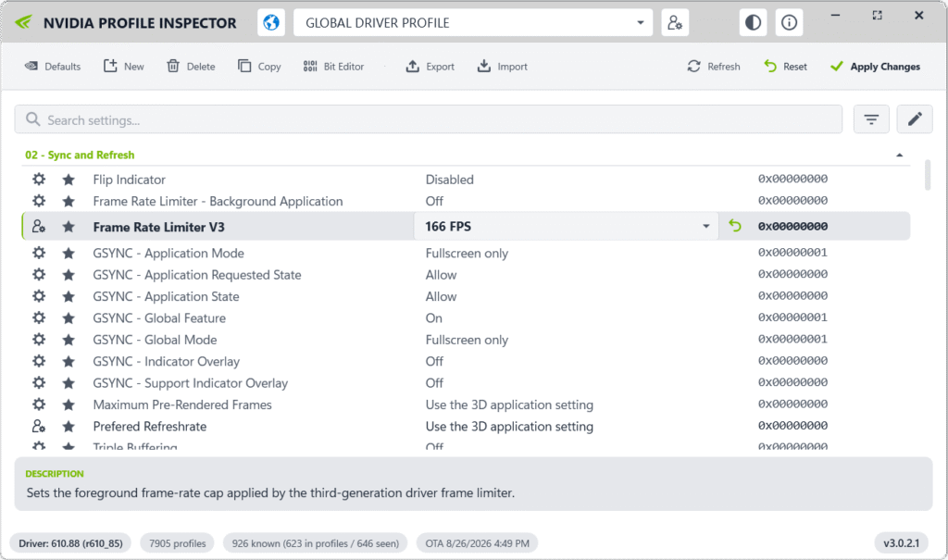Click star icon on GSYNC - Indicator Overlay
The width and height of the screenshot is (948, 560).
(x=69, y=362)
